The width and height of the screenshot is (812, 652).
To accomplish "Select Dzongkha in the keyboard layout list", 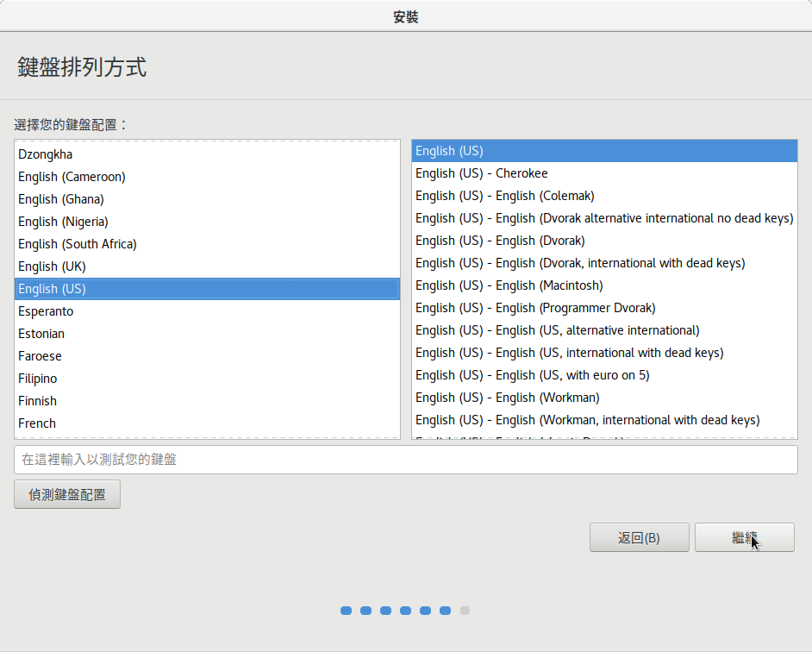I will (46, 154).
